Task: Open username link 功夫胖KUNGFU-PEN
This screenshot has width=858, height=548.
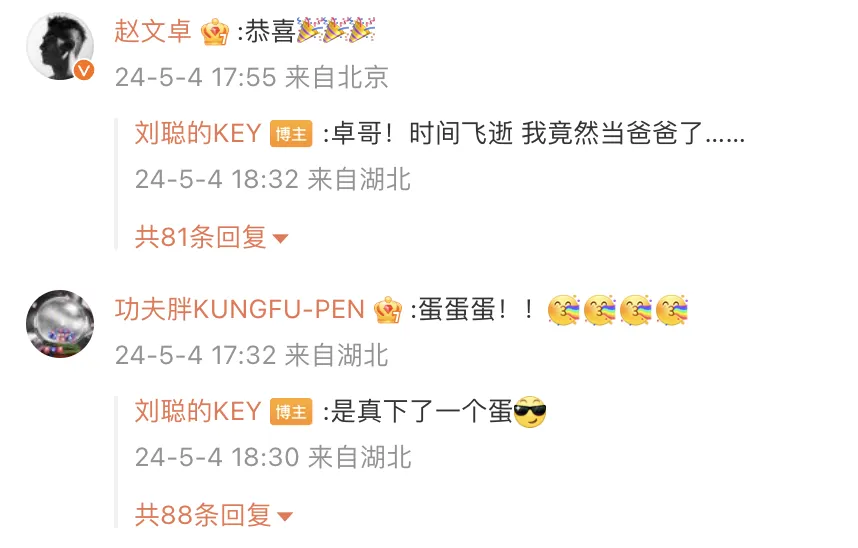Action: coord(240,310)
